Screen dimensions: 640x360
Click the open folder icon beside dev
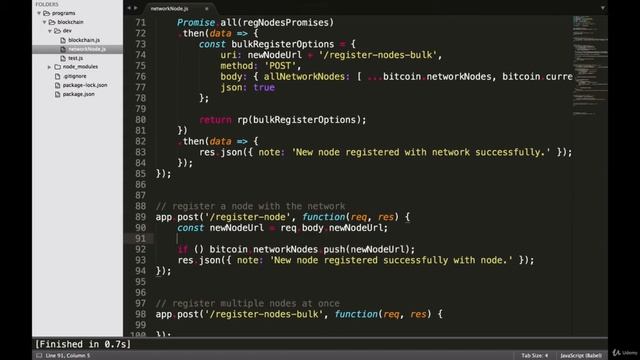click(57, 31)
